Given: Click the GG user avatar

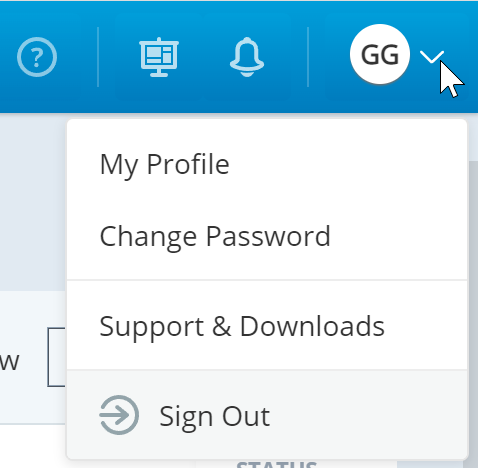Looking at the screenshot, I should [x=380, y=54].
